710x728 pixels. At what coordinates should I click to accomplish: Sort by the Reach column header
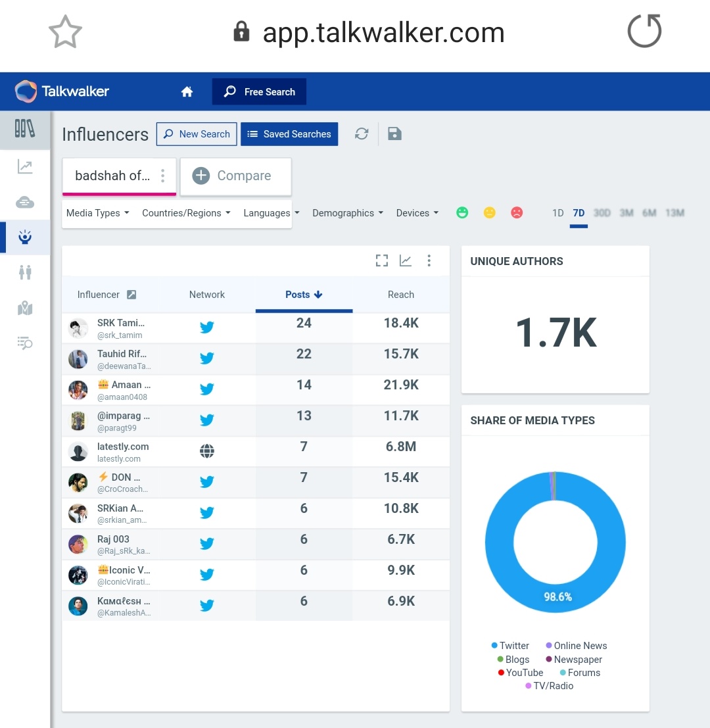click(x=401, y=295)
